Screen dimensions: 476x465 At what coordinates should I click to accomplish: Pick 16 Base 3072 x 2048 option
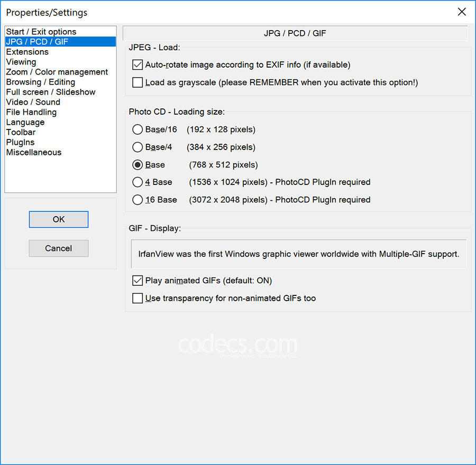[138, 200]
